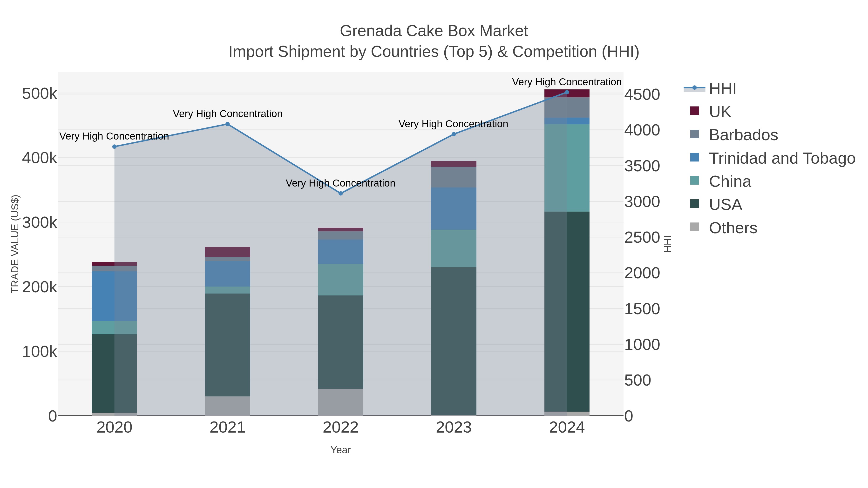This screenshot has height=488, width=868.
Task: Click the 500k left axis tick label
Action: (x=40, y=94)
